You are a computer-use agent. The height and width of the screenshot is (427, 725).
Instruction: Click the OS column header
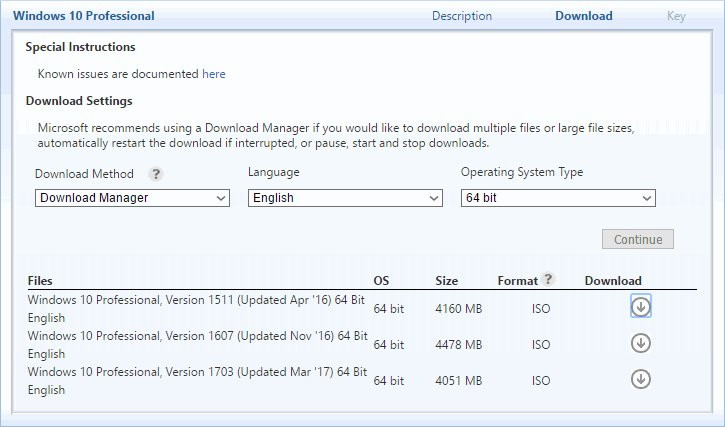pyautogui.click(x=381, y=281)
